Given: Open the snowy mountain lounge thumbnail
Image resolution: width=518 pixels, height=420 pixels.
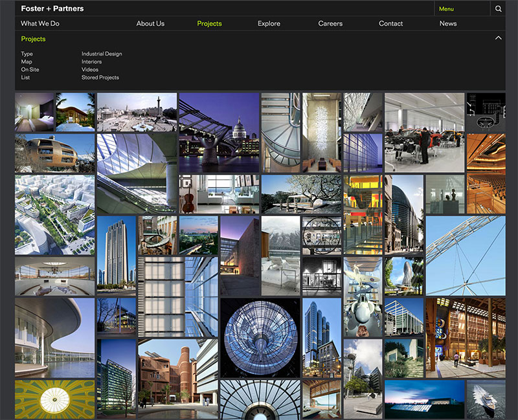Looking at the screenshot, I should tap(281, 256).
